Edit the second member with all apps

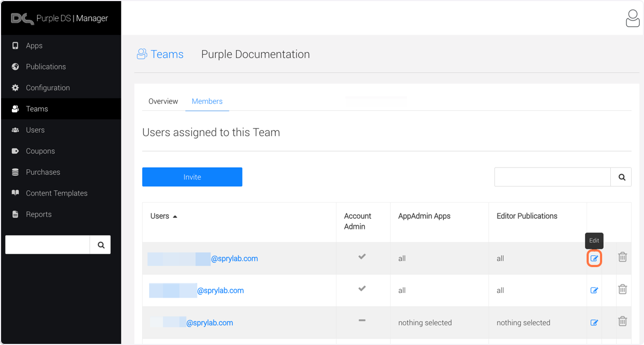click(x=594, y=290)
